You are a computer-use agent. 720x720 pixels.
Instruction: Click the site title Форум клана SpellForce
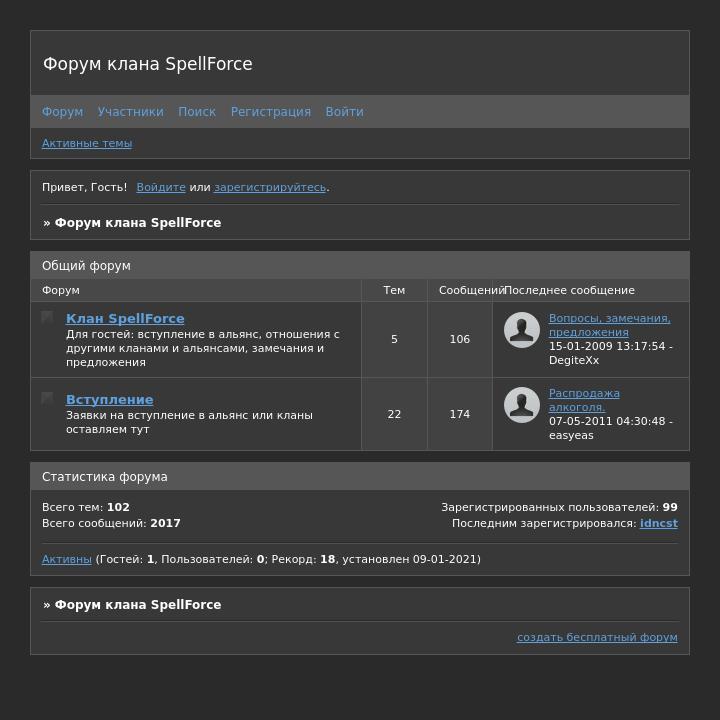click(x=147, y=64)
